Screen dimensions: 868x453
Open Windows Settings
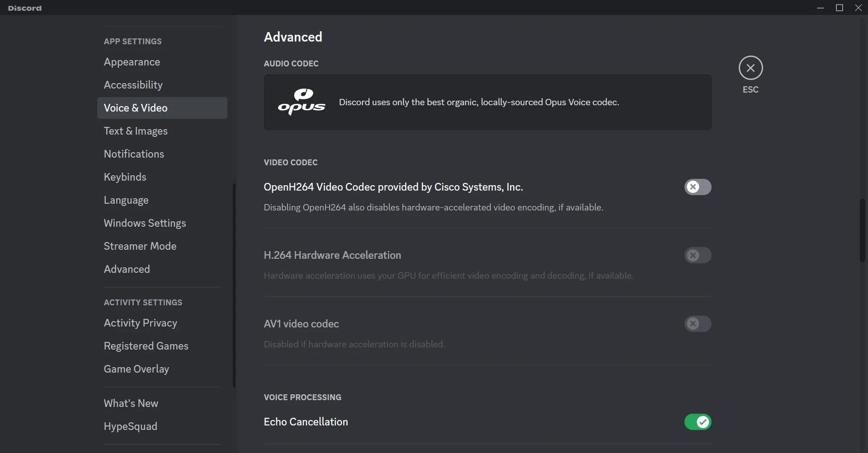145,223
